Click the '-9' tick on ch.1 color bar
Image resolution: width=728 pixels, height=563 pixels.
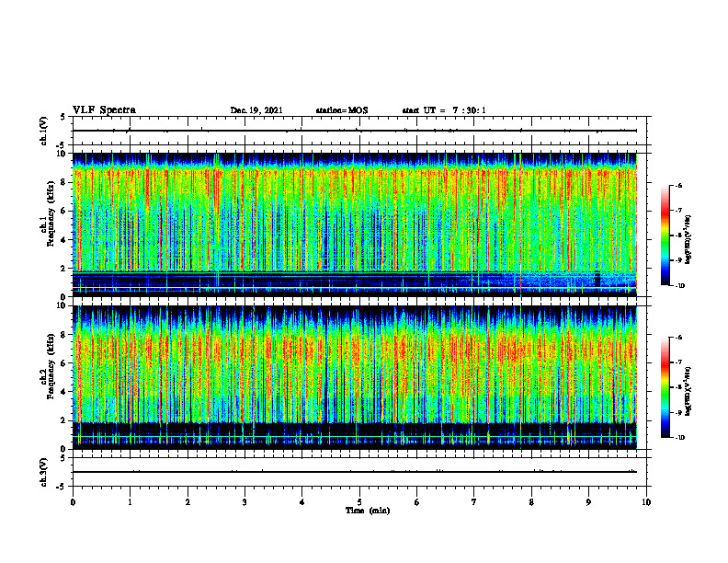tap(678, 260)
